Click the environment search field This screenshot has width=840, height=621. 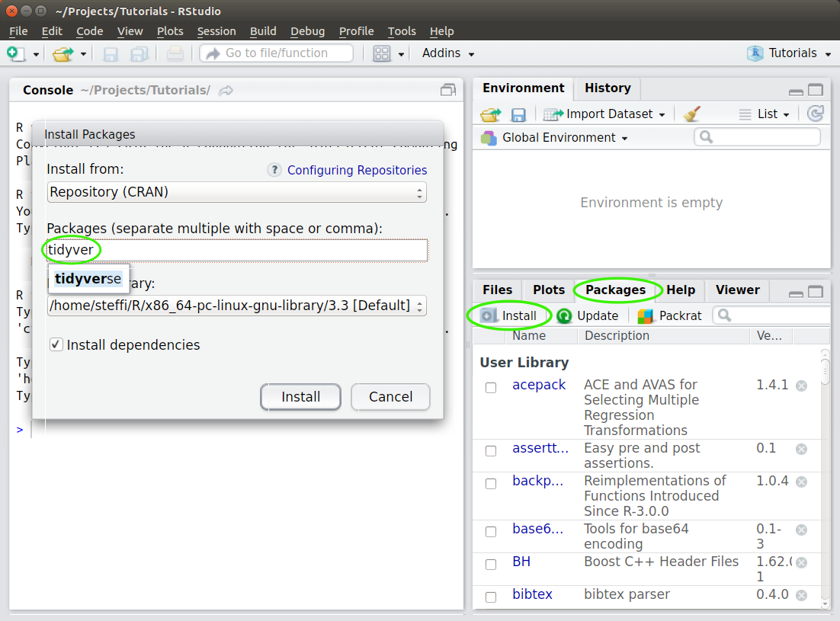pos(757,137)
